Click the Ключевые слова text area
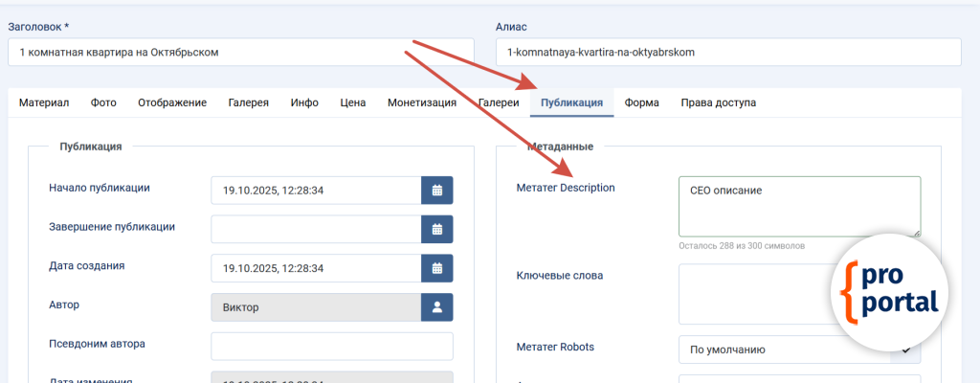Image resolution: width=980 pixels, height=383 pixels. pyautogui.click(x=756, y=294)
